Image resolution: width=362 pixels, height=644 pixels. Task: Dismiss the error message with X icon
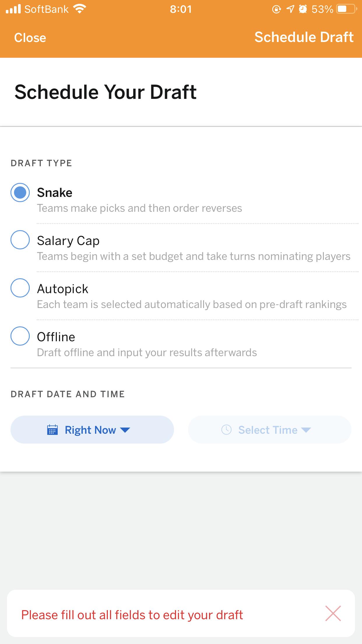[x=333, y=613]
